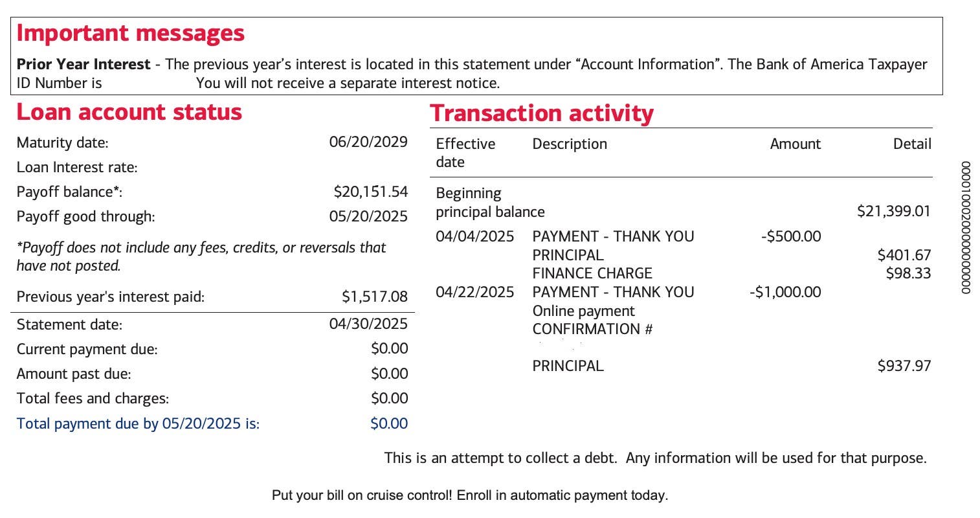Select the 04/04/2025 effective date entry
The image size is (980, 518).
(x=474, y=236)
